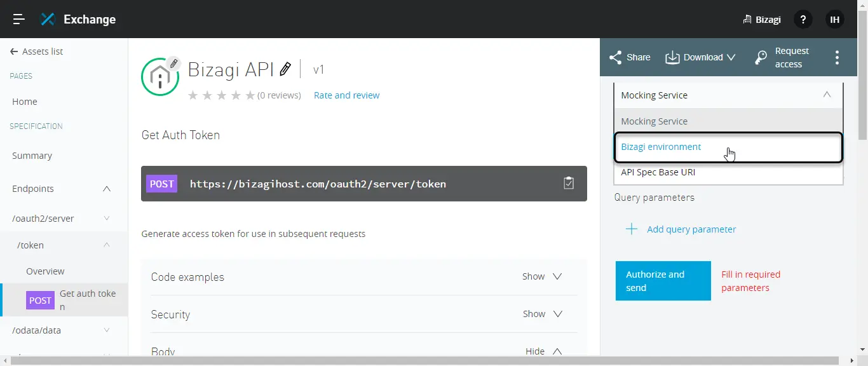Image resolution: width=868 pixels, height=366 pixels.
Task: Select the Mocking Service option in list
Action: click(x=728, y=121)
